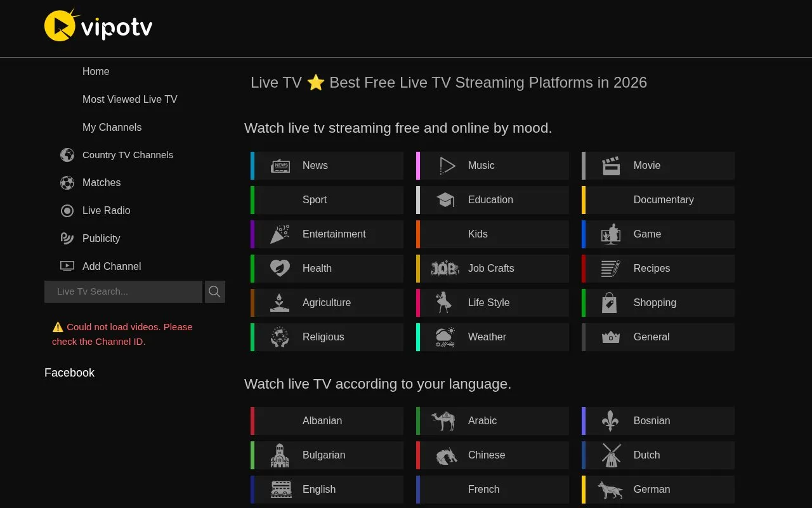Screen dimensions: 812x508
Task: Click the Health heart leaf icon
Action: click(280, 269)
